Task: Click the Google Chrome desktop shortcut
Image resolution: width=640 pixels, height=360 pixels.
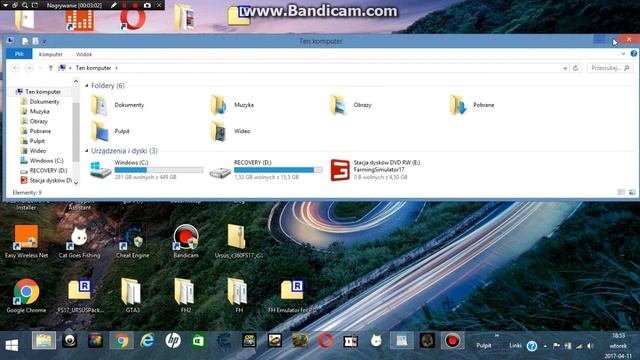Action: pyautogui.click(x=26, y=296)
